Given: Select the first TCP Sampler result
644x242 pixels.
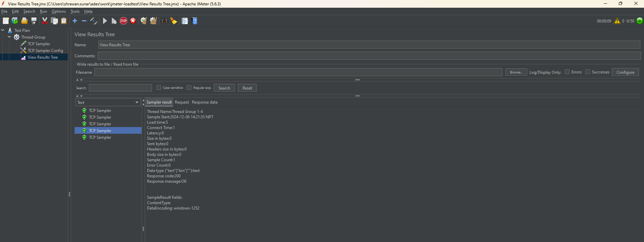Looking at the screenshot, I should click(x=100, y=111).
